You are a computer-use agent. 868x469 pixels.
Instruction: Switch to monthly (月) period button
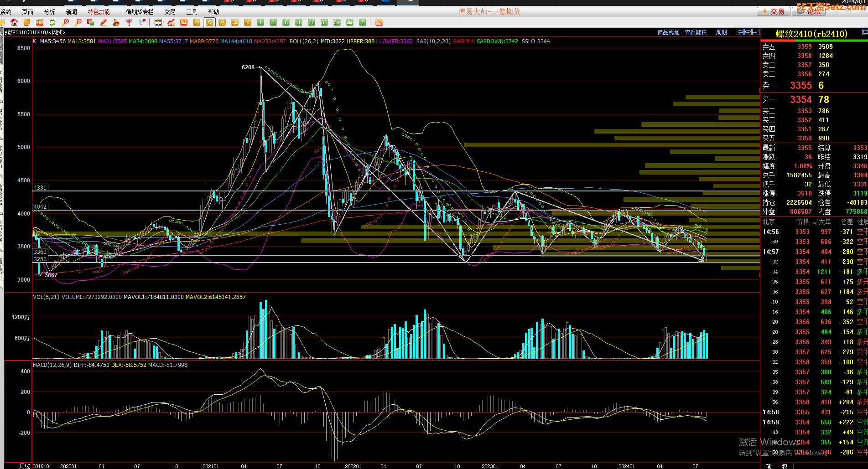pos(222,22)
